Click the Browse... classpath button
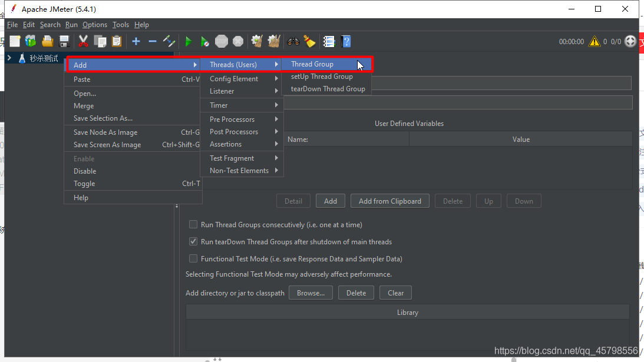 [311, 293]
